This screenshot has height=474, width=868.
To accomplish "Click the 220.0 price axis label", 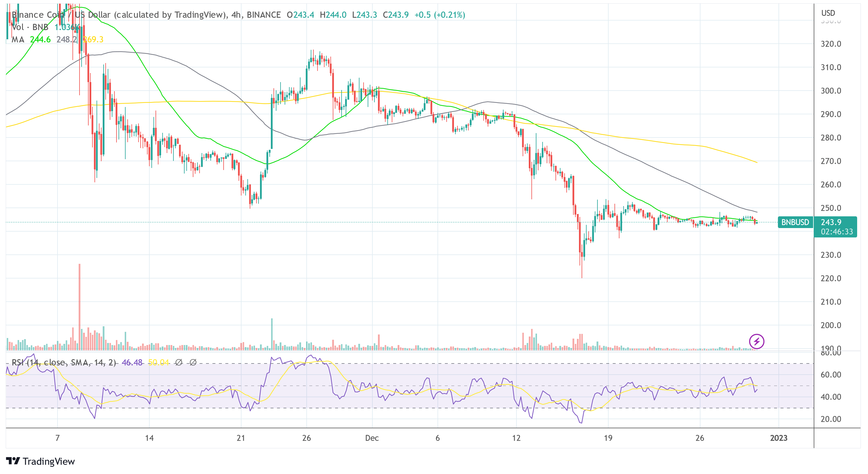I will pyautogui.click(x=831, y=278).
